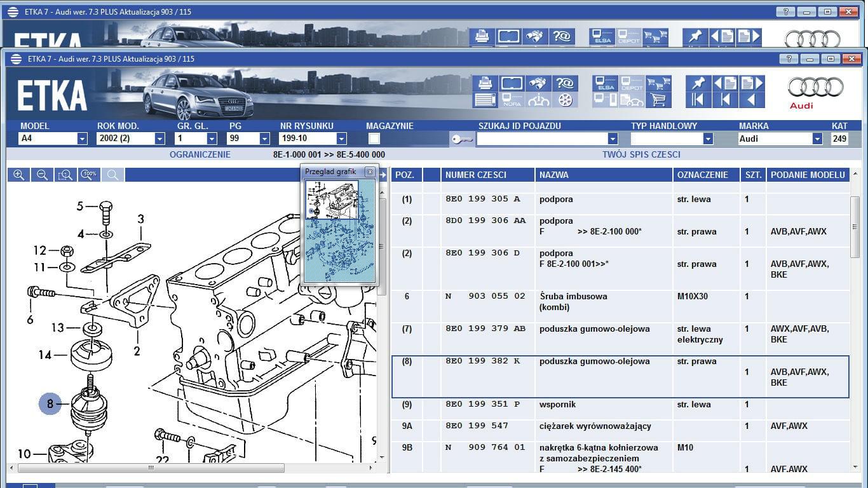Select highlighted row 8E0 199 382 K

[620, 377]
